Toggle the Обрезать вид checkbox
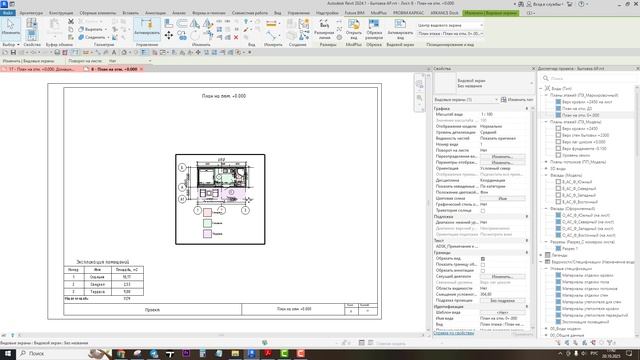 (483, 259)
